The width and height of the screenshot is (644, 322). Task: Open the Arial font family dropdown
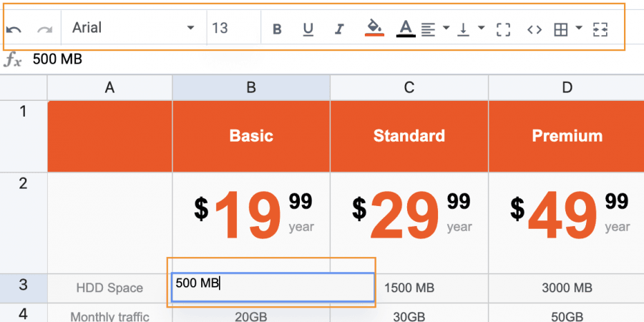133,28
